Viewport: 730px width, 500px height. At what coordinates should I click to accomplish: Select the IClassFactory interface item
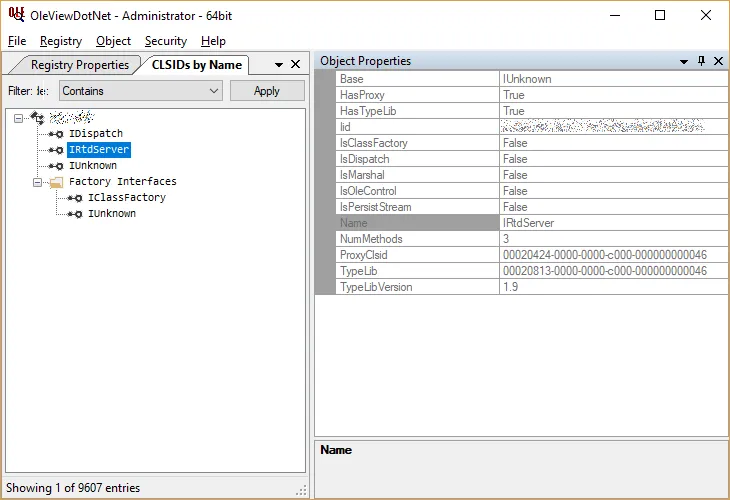pyautogui.click(x=127, y=197)
